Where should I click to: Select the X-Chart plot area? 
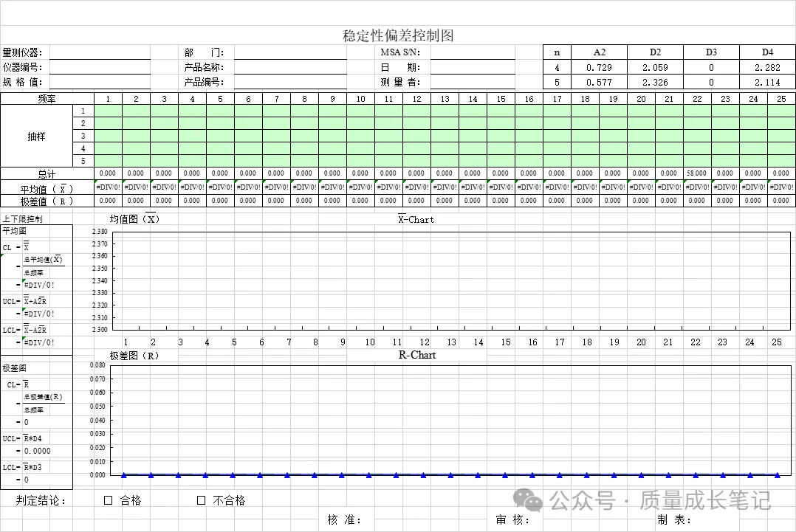tap(451, 281)
